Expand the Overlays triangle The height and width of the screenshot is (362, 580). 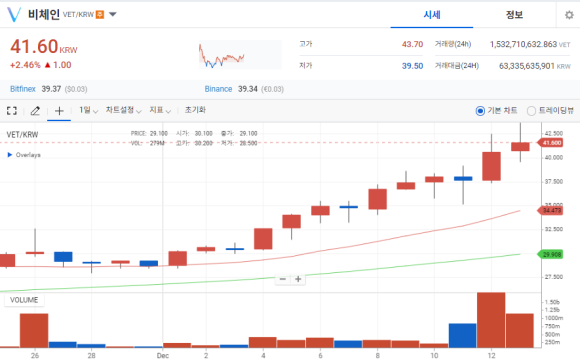click(10, 155)
